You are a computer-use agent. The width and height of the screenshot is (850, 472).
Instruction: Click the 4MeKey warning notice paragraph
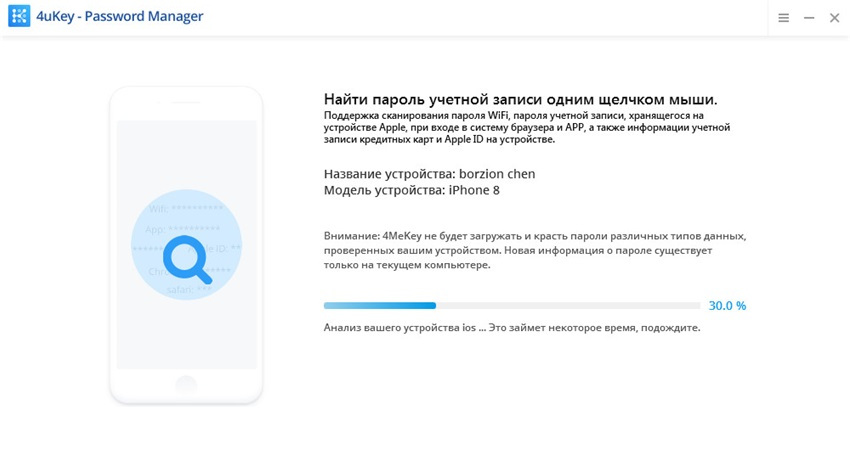tap(535, 250)
